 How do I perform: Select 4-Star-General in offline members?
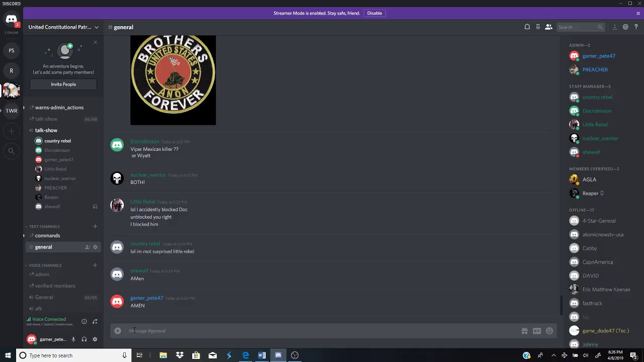click(599, 221)
